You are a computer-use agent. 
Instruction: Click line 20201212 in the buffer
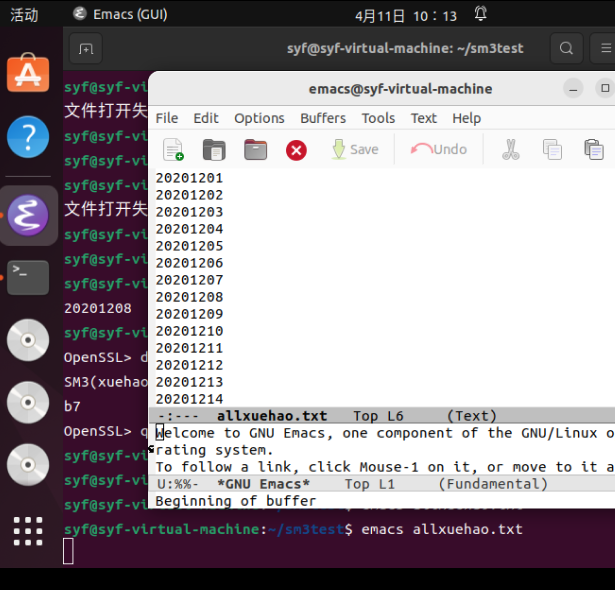click(x=189, y=365)
